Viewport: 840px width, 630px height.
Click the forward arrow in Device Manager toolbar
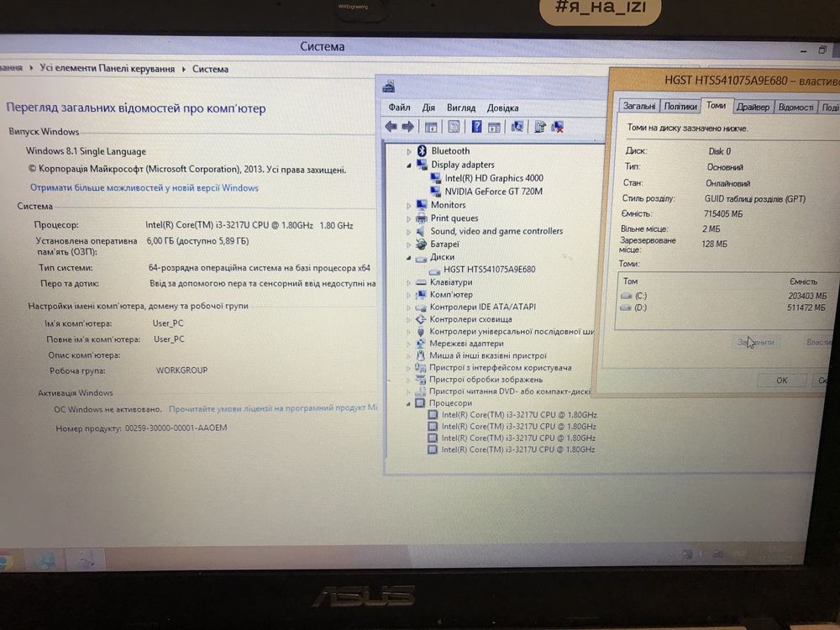click(407, 127)
